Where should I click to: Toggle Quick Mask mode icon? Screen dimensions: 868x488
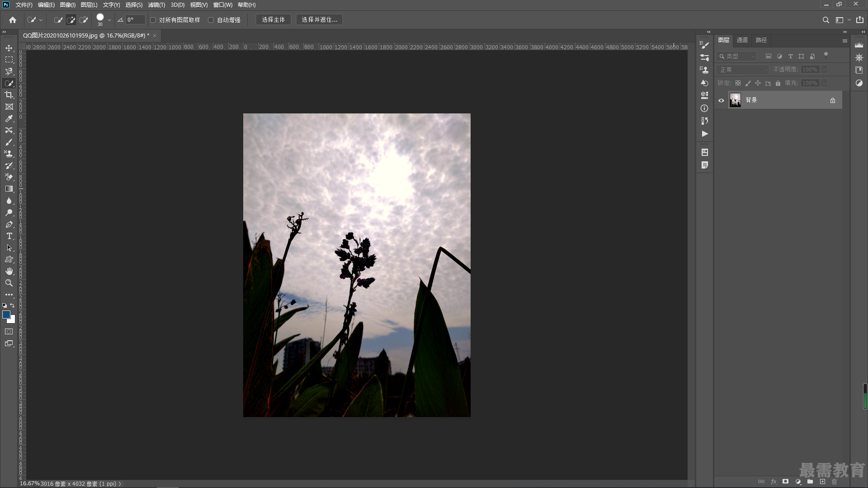[x=9, y=332]
